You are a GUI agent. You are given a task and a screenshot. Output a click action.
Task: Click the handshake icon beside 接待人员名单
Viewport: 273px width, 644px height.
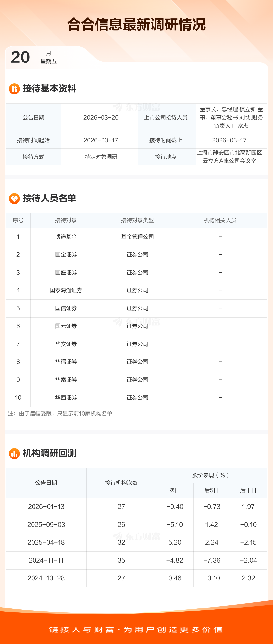pos(14,199)
